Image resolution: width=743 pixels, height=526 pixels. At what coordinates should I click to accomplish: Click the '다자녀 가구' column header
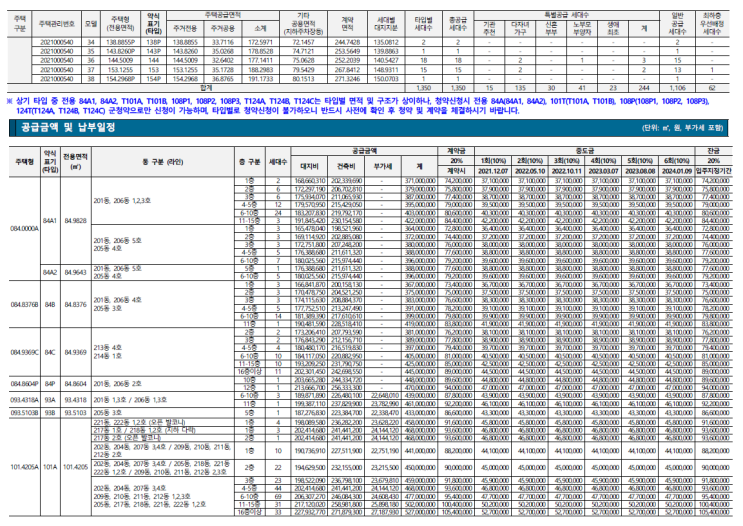[x=520, y=28]
